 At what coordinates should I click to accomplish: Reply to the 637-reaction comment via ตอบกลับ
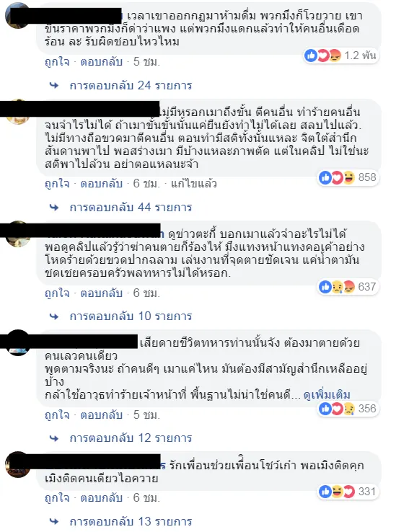[101, 293]
